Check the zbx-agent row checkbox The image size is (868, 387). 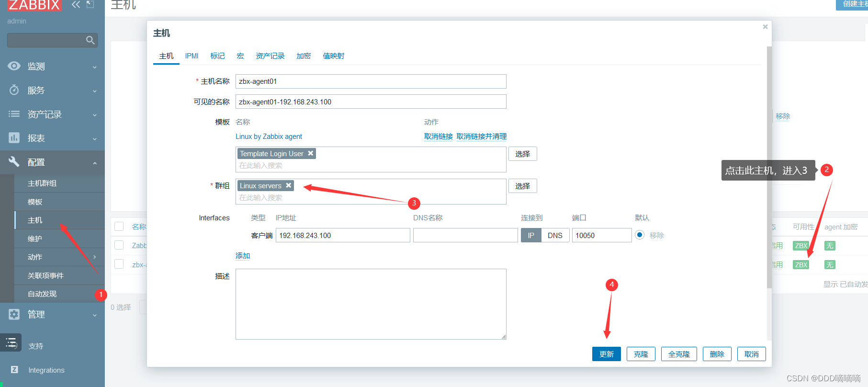pos(119,264)
